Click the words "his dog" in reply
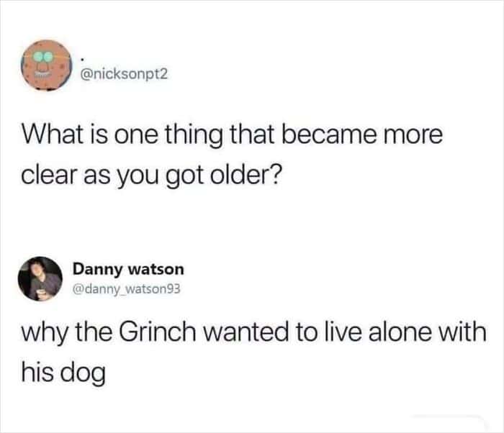 click(63, 373)
